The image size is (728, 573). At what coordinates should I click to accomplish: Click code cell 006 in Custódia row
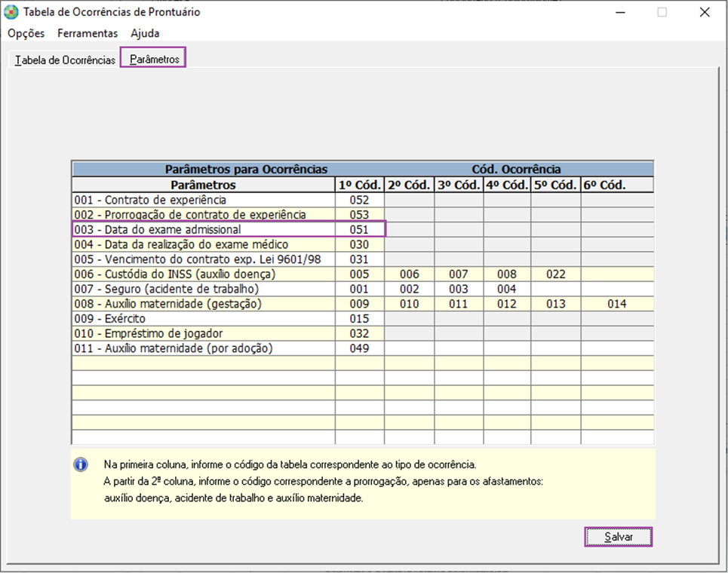(410, 274)
